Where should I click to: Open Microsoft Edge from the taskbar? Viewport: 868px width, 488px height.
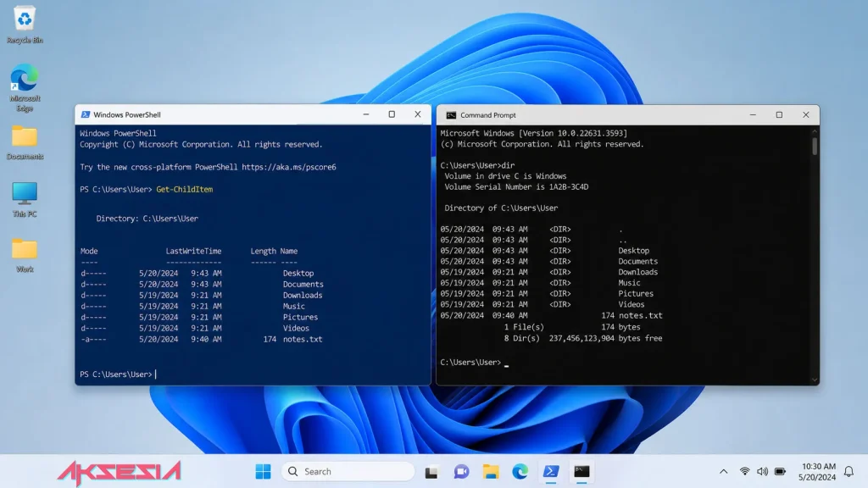click(x=520, y=471)
